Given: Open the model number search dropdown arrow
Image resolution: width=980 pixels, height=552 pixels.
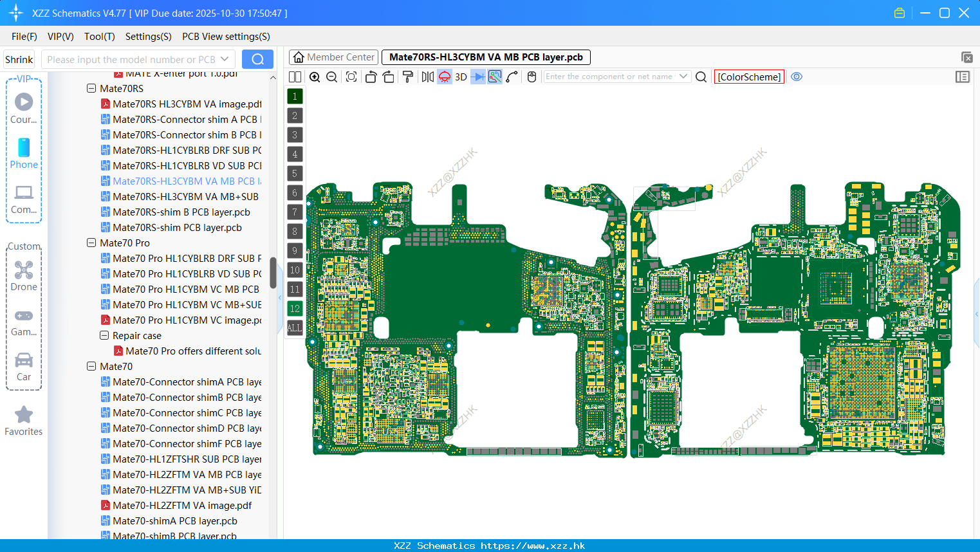Looking at the screenshot, I should click(225, 59).
